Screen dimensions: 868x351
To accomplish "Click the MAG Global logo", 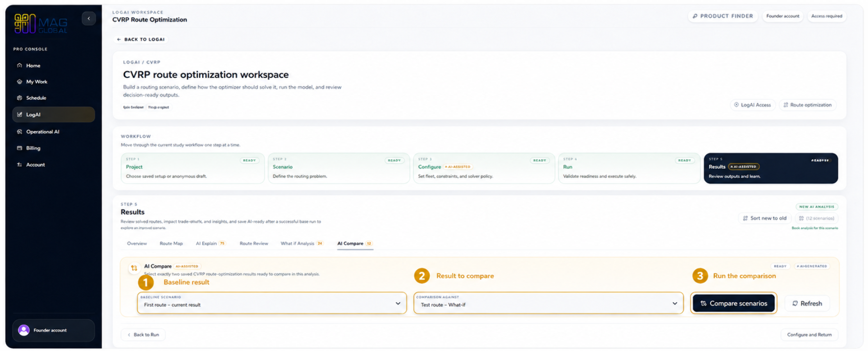I will [x=41, y=23].
